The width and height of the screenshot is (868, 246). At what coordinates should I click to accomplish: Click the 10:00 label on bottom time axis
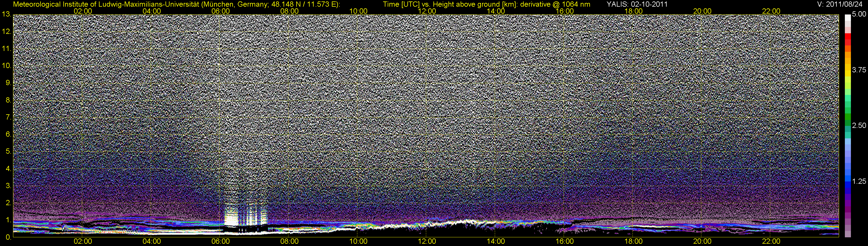point(358,241)
